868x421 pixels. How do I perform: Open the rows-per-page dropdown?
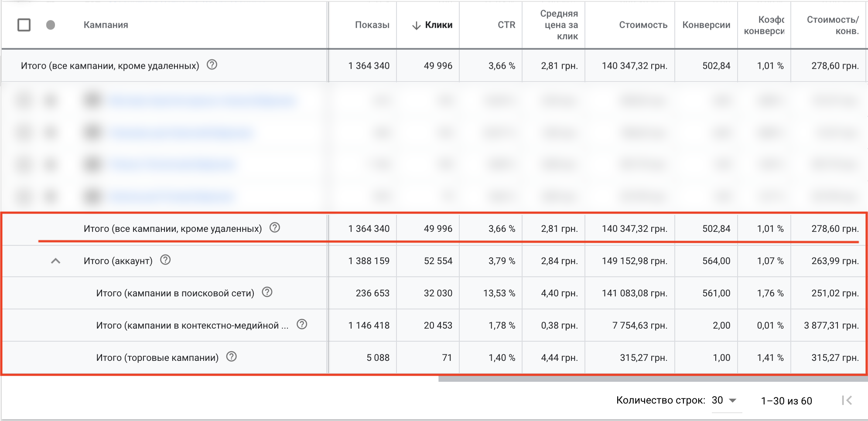[x=724, y=401]
